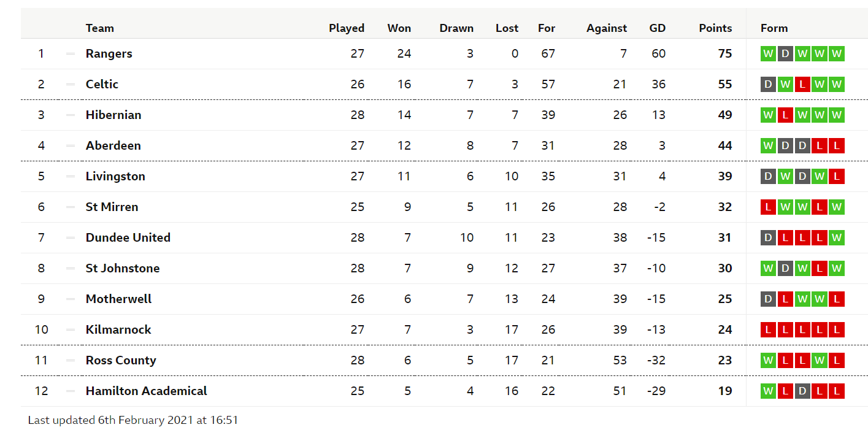Screen dimensions: 868x438
Task: Select Ross County in the table
Action: [121, 360]
